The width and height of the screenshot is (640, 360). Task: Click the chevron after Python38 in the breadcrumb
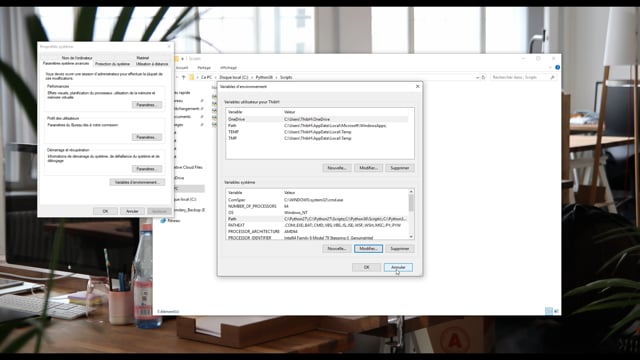276,77
